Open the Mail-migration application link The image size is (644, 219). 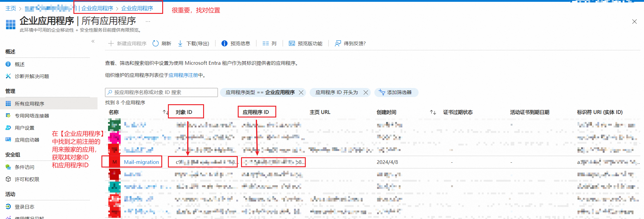point(141,162)
